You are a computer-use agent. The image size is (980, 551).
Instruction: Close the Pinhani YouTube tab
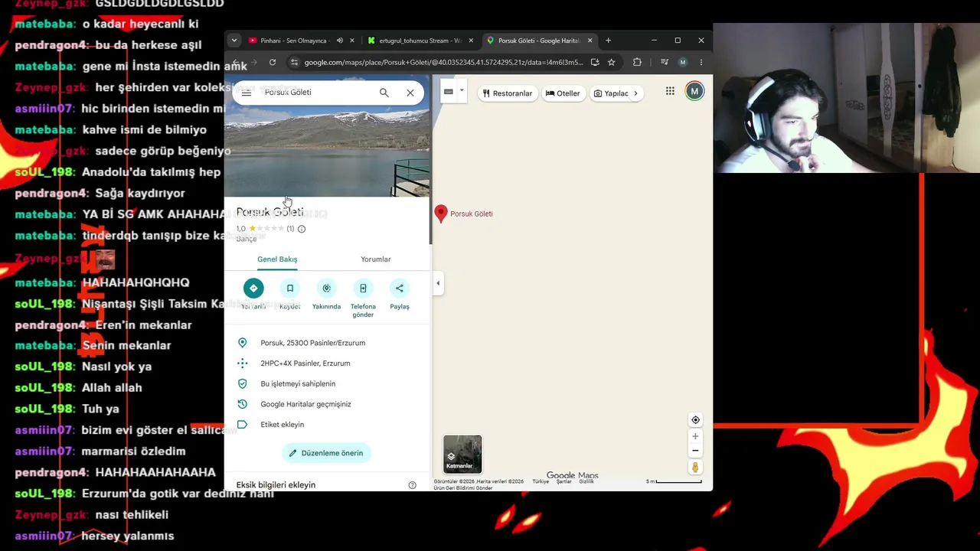[352, 41]
